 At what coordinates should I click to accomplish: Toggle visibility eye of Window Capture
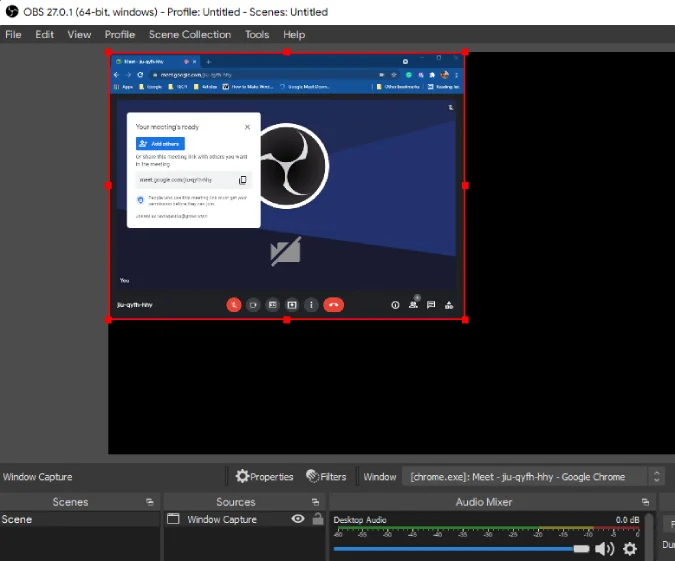[x=298, y=519]
